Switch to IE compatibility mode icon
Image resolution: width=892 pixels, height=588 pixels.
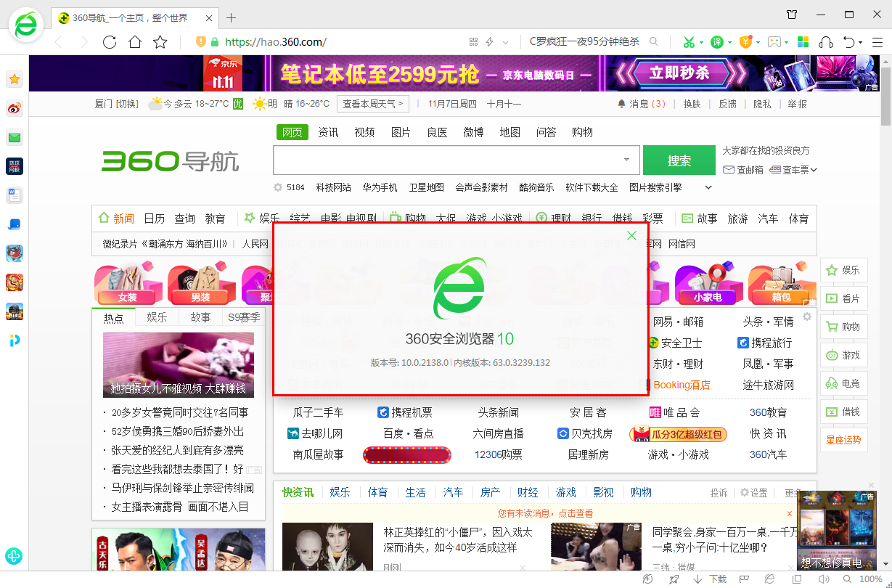pyautogui.click(x=769, y=579)
